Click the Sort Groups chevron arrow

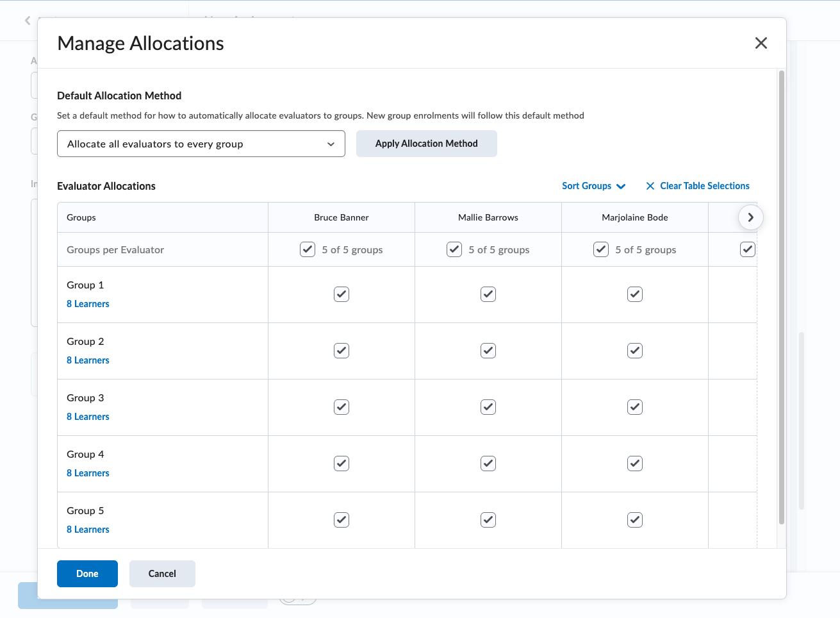click(620, 187)
